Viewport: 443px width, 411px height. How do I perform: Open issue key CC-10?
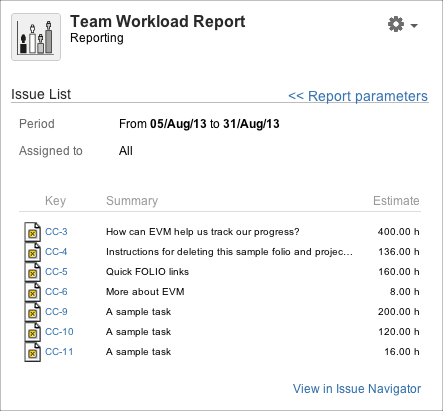[x=59, y=332]
